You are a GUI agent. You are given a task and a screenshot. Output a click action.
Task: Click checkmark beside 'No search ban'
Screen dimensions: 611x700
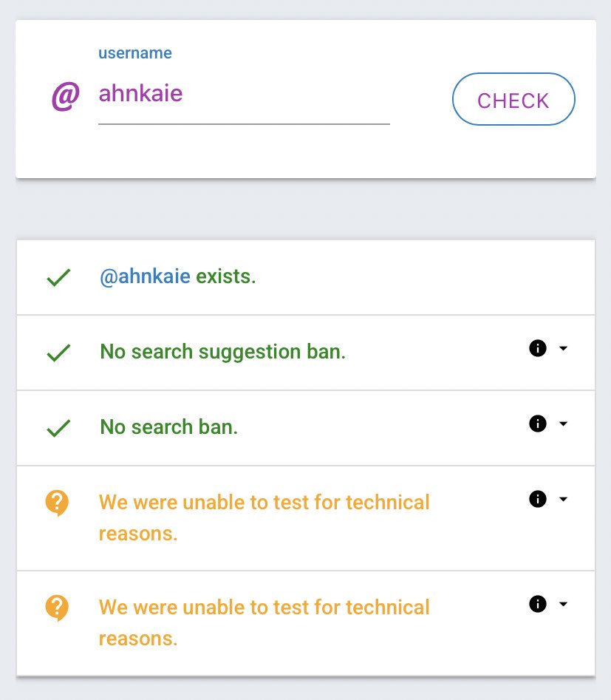58,428
